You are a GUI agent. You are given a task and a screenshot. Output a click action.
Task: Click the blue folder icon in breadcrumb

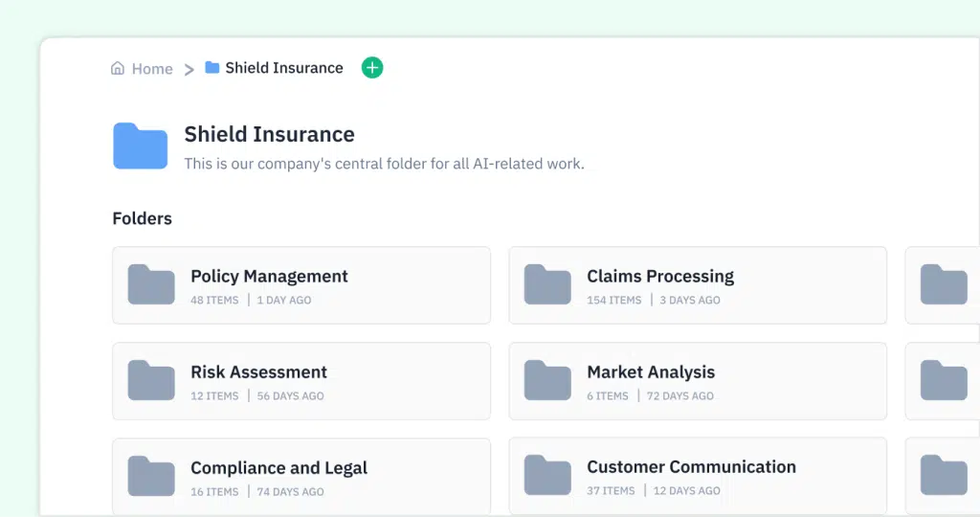click(212, 67)
